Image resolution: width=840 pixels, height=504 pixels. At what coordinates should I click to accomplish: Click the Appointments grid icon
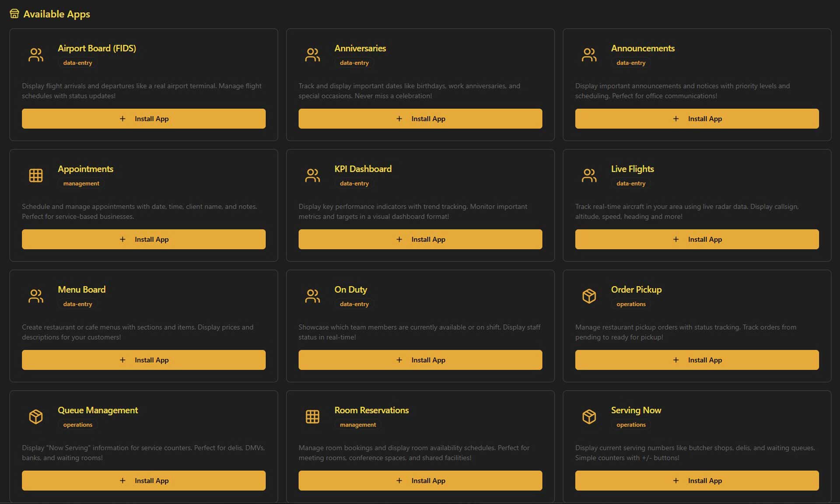click(36, 175)
